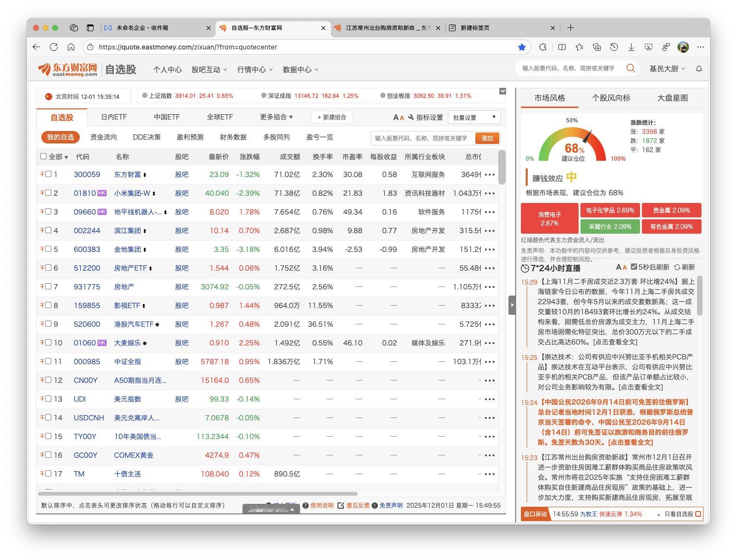Check the box for row 7 房地产
737x560 pixels.
pyautogui.click(x=48, y=286)
